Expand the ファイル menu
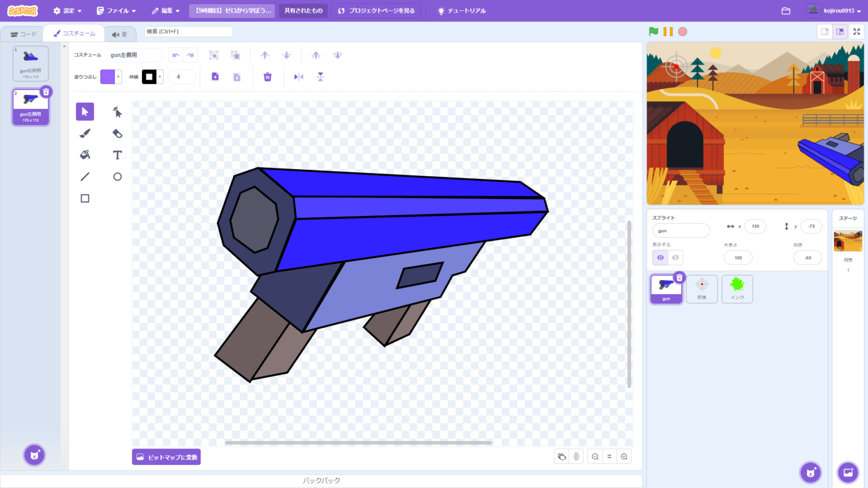Screen dimensions: 868x488 coord(115,10)
